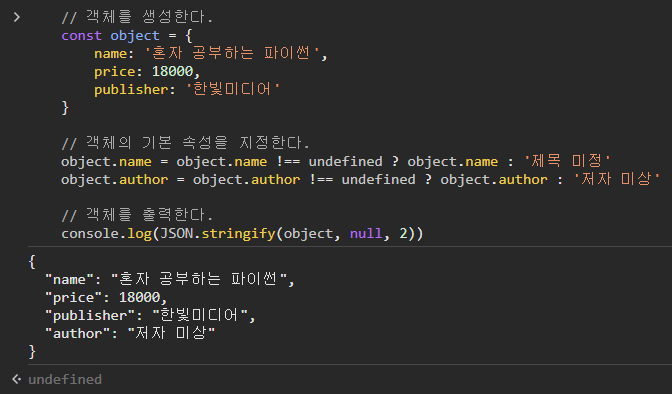Click the output line "name": "혼자 공부하는 파이썬"
This screenshot has height=394, width=672.
pyautogui.click(x=170, y=280)
